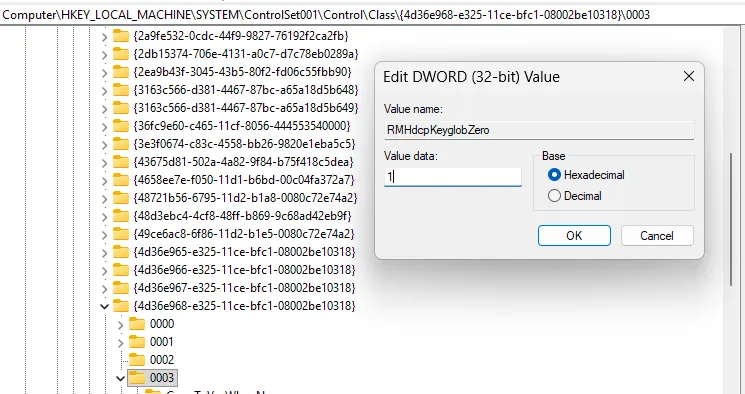Expand the {49ce6ac8-6f86-11d2-b1e5-0080c72e74a2} key
The height and width of the screenshot is (394, 745).
(x=105, y=234)
